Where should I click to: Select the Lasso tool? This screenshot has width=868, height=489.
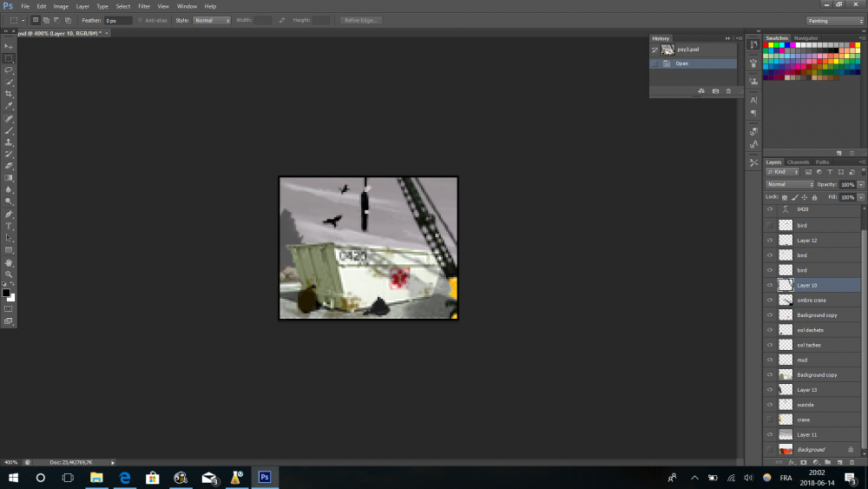(x=9, y=69)
